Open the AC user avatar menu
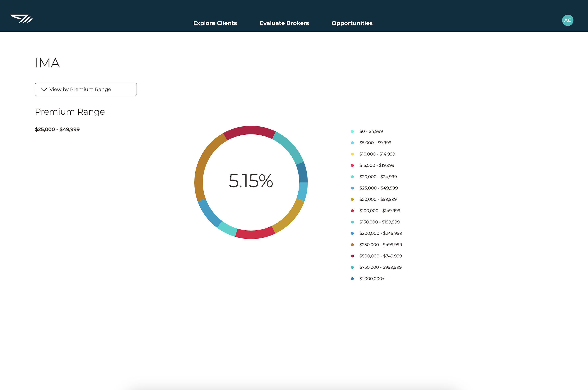588x390 pixels. point(568,20)
